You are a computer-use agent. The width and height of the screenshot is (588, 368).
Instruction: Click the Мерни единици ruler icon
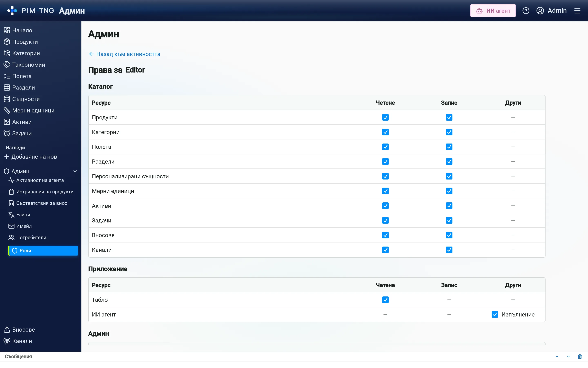pos(7,110)
